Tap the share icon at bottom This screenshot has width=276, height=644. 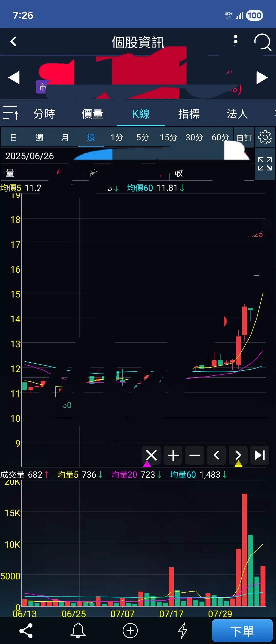coord(26,631)
